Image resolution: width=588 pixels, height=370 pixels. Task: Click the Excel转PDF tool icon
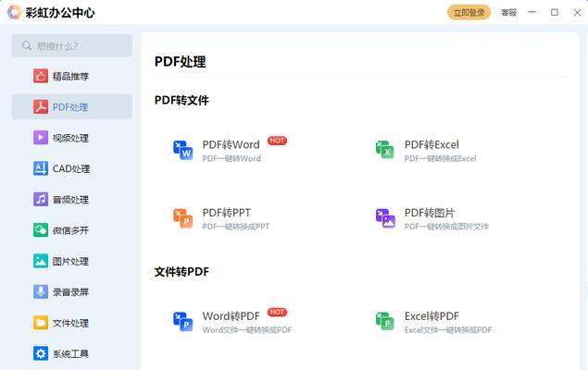click(x=385, y=322)
